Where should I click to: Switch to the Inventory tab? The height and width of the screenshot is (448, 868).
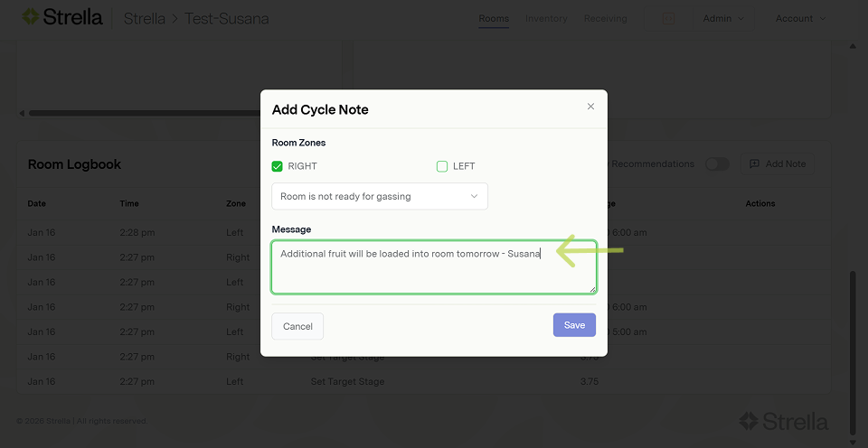coord(546,18)
